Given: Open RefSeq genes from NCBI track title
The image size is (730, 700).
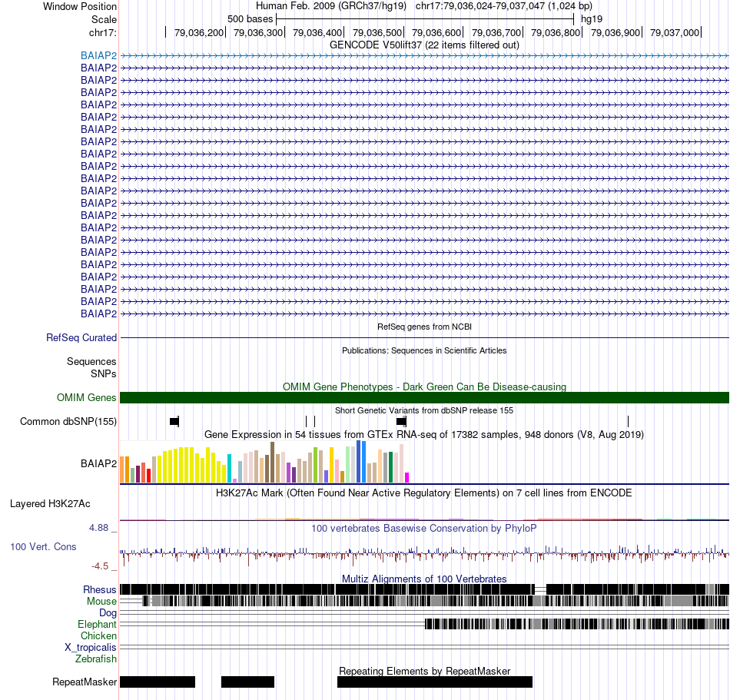Looking at the screenshot, I should tap(424, 327).
